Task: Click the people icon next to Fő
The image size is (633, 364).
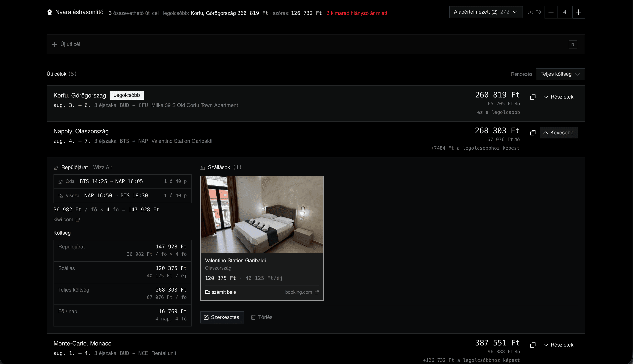Action: [x=530, y=12]
